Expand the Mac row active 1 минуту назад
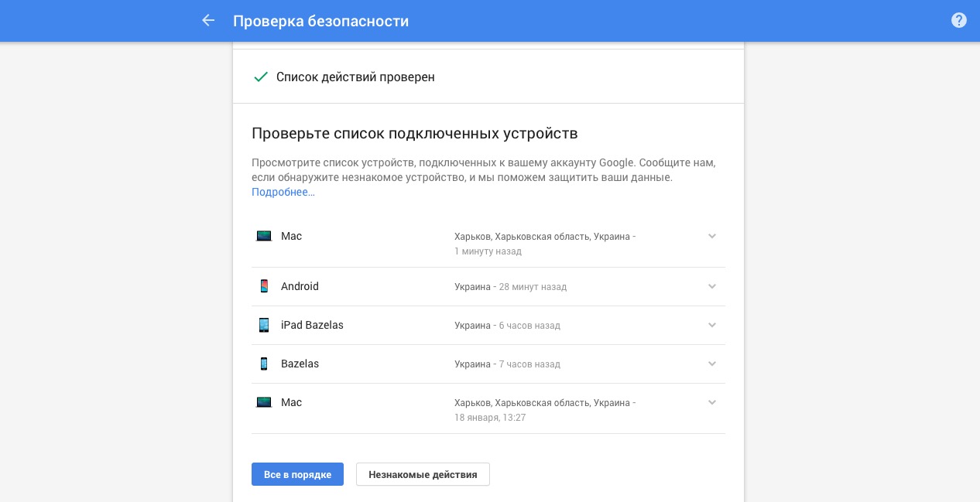The image size is (980, 502). [x=712, y=236]
